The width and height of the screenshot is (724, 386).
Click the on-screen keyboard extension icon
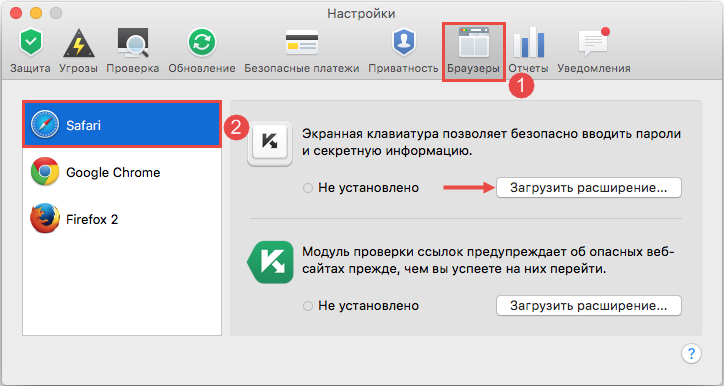(x=270, y=144)
